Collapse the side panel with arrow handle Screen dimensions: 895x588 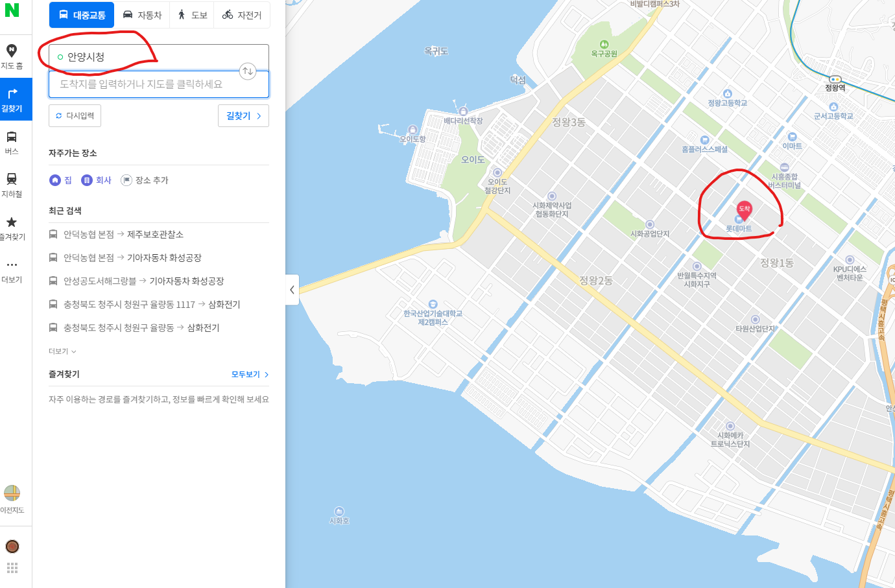pos(292,290)
